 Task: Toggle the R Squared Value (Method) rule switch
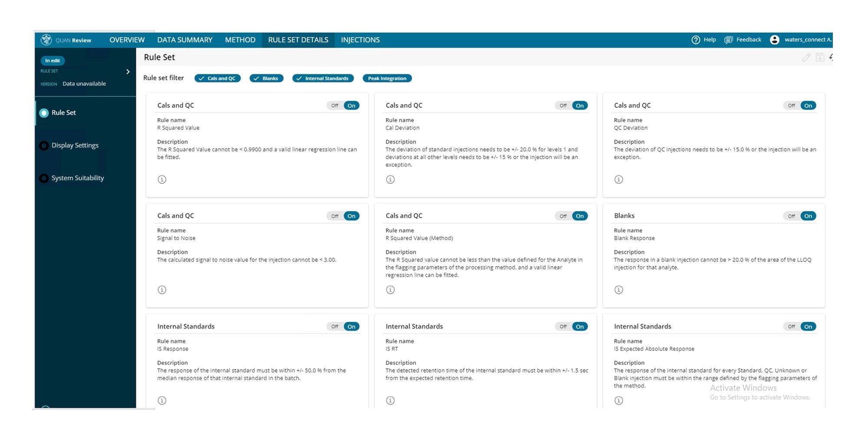[572, 216]
